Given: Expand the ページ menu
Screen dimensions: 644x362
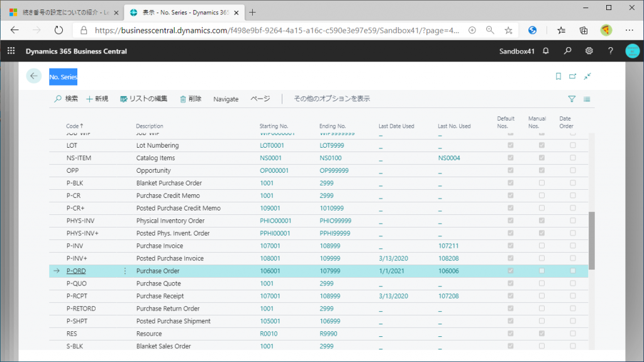Looking at the screenshot, I should click(260, 99).
